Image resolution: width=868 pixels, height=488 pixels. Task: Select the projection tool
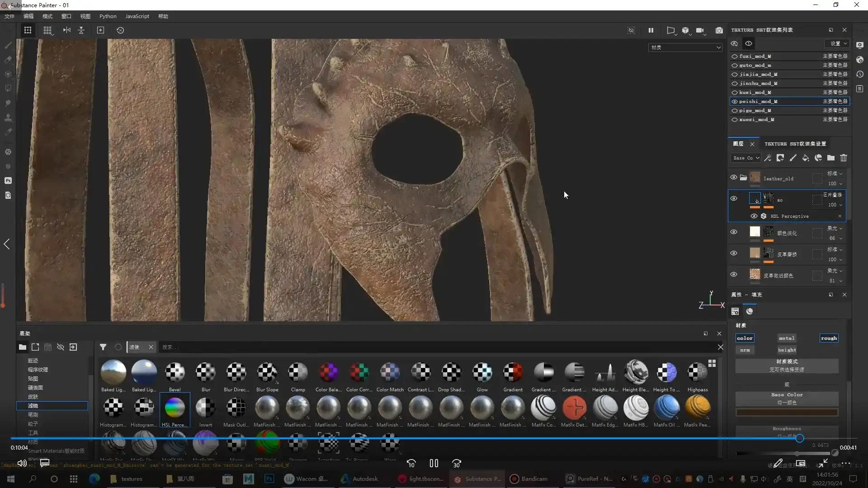(8, 74)
